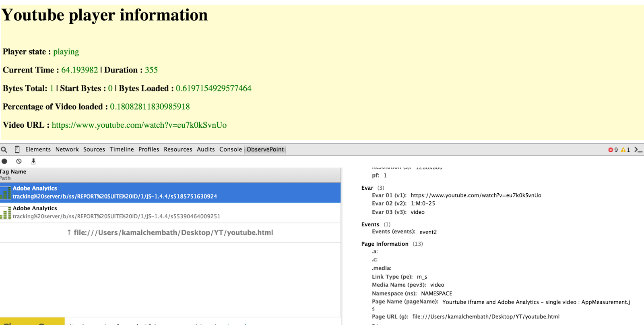This screenshot has width=644, height=325.
Task: Click the Namespace value NAMESPACE
Action: pyautogui.click(x=437, y=294)
